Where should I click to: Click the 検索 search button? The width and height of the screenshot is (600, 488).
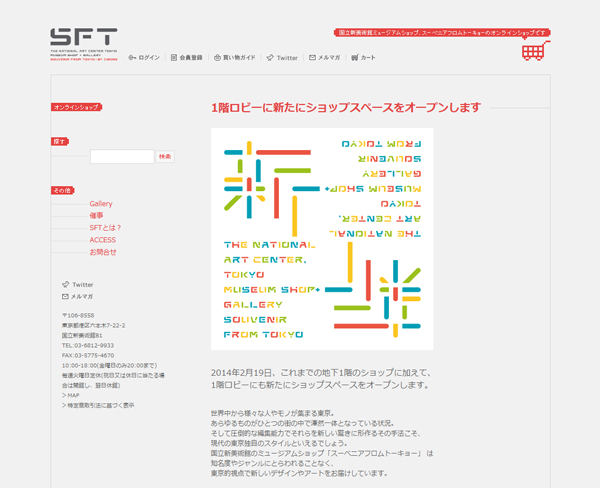(165, 157)
